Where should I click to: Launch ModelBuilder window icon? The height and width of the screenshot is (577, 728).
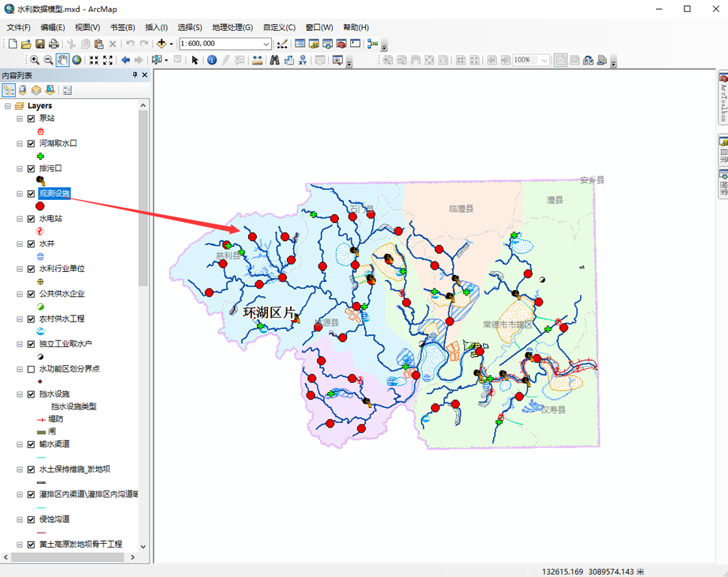[373, 44]
